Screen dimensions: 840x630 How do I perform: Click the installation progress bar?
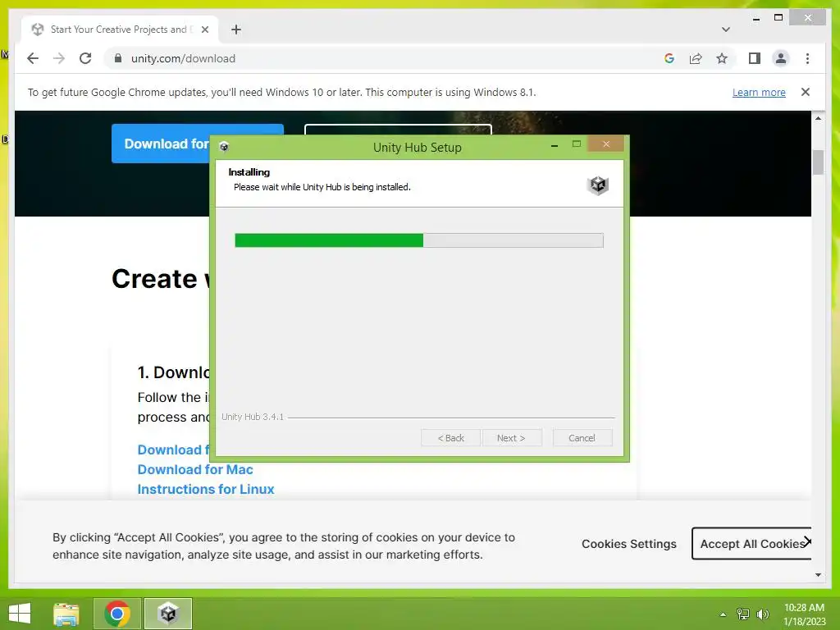(419, 240)
